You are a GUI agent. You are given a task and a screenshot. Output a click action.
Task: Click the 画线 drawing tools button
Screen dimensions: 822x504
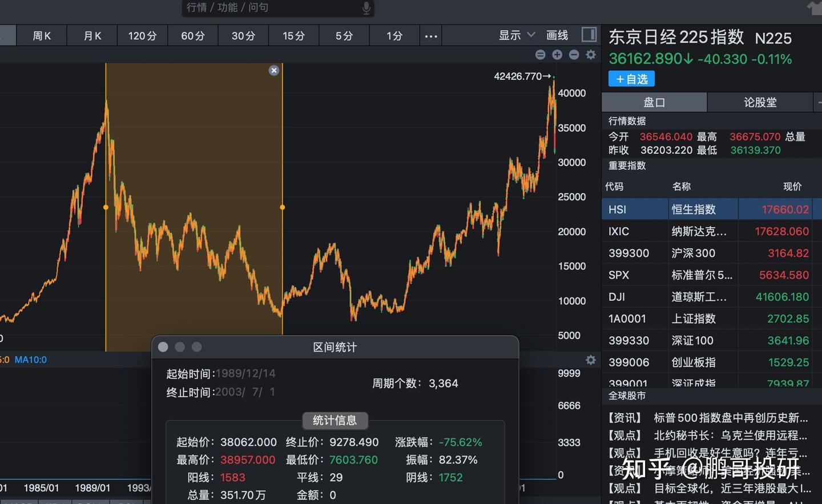pyautogui.click(x=557, y=35)
